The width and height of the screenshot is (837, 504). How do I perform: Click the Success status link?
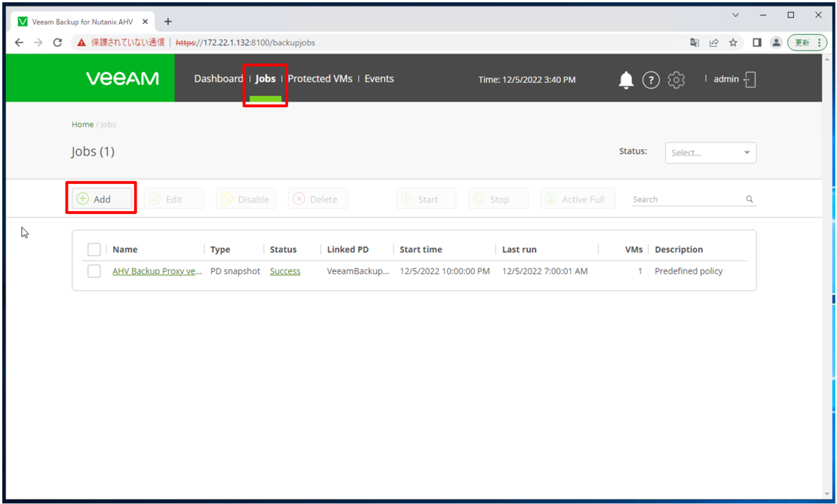(x=285, y=271)
